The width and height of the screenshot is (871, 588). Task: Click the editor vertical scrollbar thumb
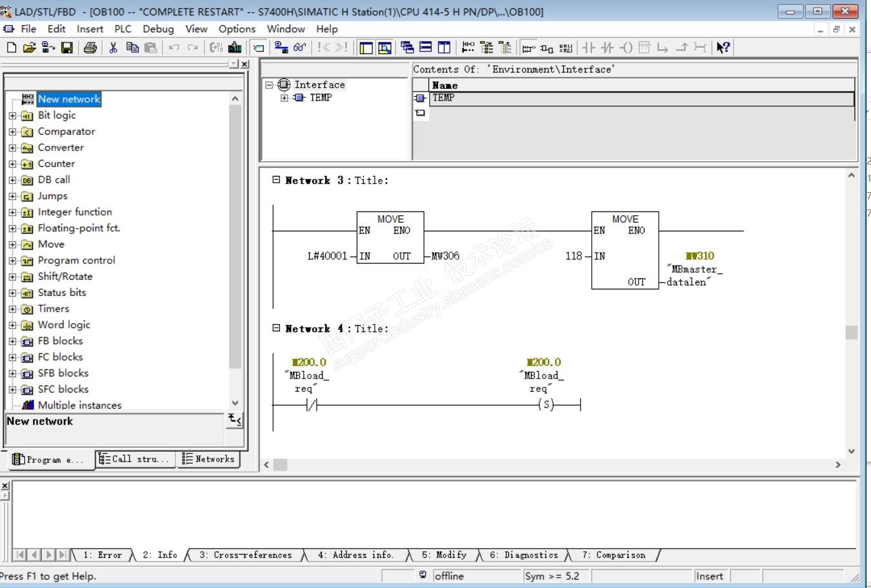click(851, 332)
